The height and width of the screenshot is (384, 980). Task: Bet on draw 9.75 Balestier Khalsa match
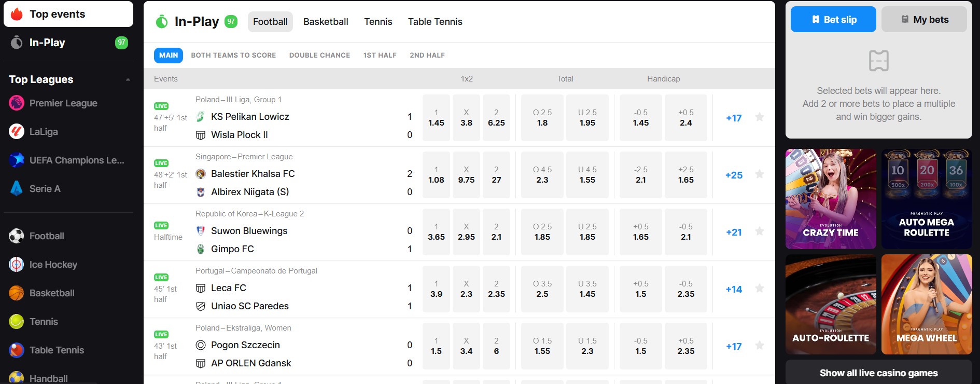point(466,175)
